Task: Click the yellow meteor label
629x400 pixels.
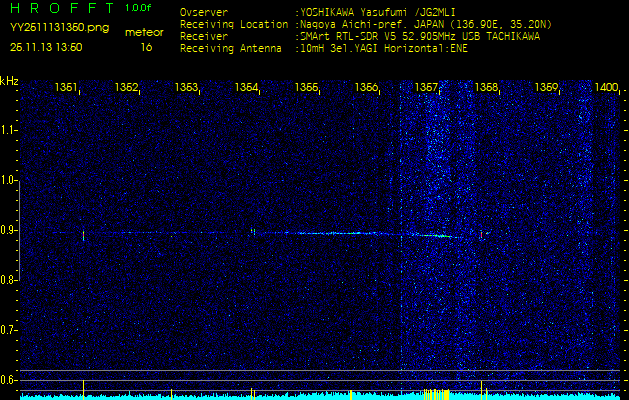Action: pos(143,32)
